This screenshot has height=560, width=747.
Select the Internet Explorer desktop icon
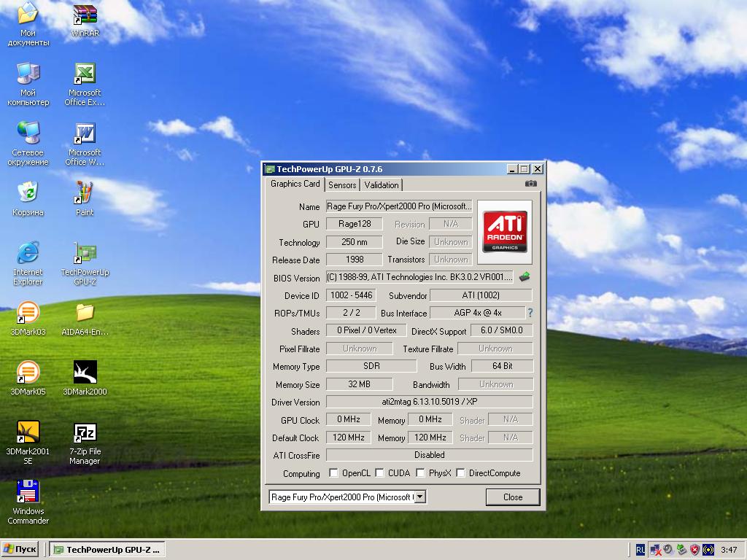pyautogui.click(x=28, y=263)
